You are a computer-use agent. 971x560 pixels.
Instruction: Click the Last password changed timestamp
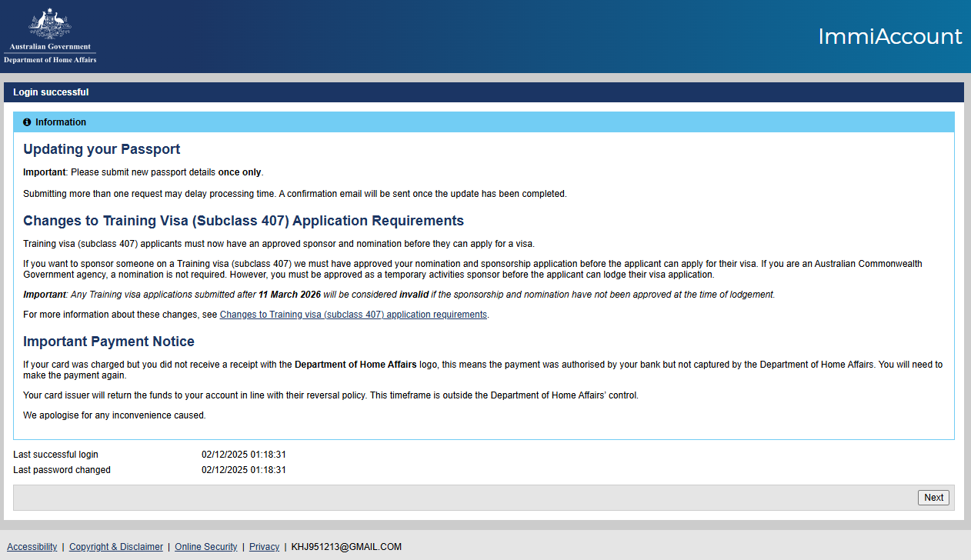[244, 470]
